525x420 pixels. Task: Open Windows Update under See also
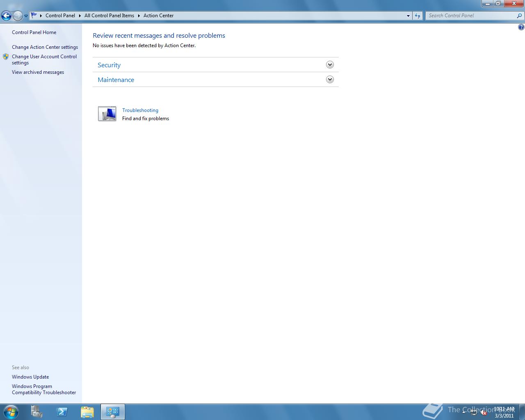30,377
